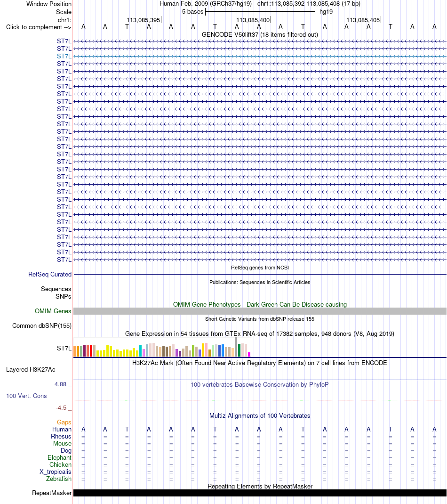Click the '5 bases' scale bar label
Image resolution: width=447 pixels, height=504 pixels.
click(x=192, y=12)
